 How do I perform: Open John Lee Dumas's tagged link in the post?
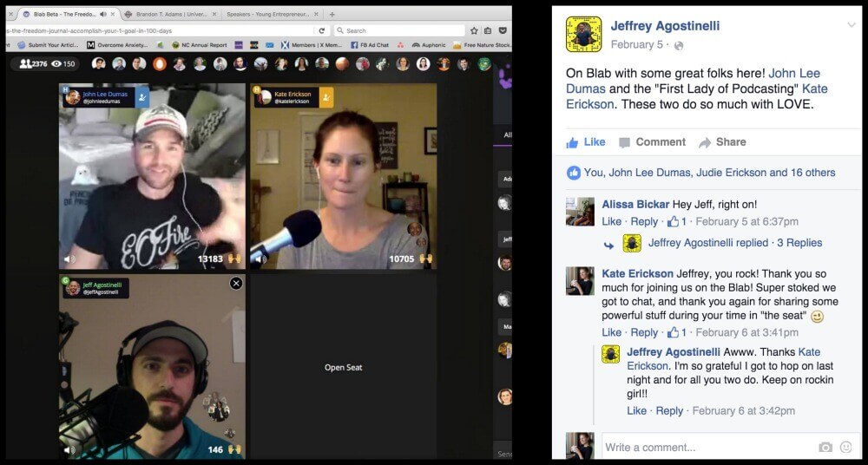pyautogui.click(x=693, y=81)
